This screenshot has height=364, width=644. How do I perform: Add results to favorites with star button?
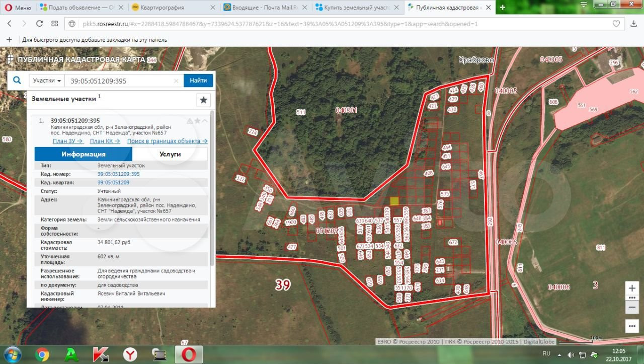click(203, 100)
